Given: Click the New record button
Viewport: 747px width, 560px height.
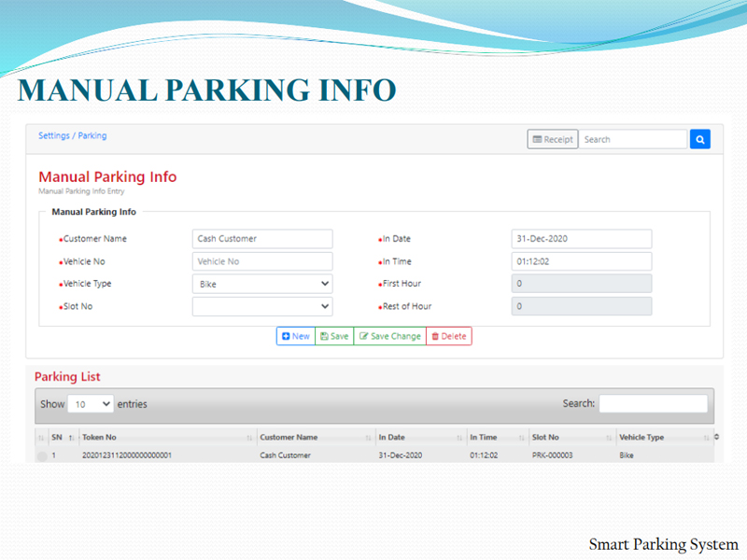Looking at the screenshot, I should (295, 336).
